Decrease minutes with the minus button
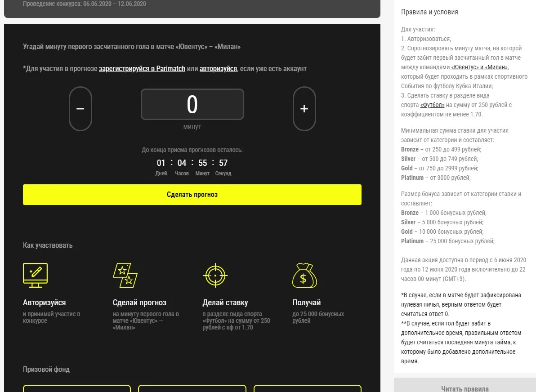Screen dimensions: 536x392 [80, 109]
